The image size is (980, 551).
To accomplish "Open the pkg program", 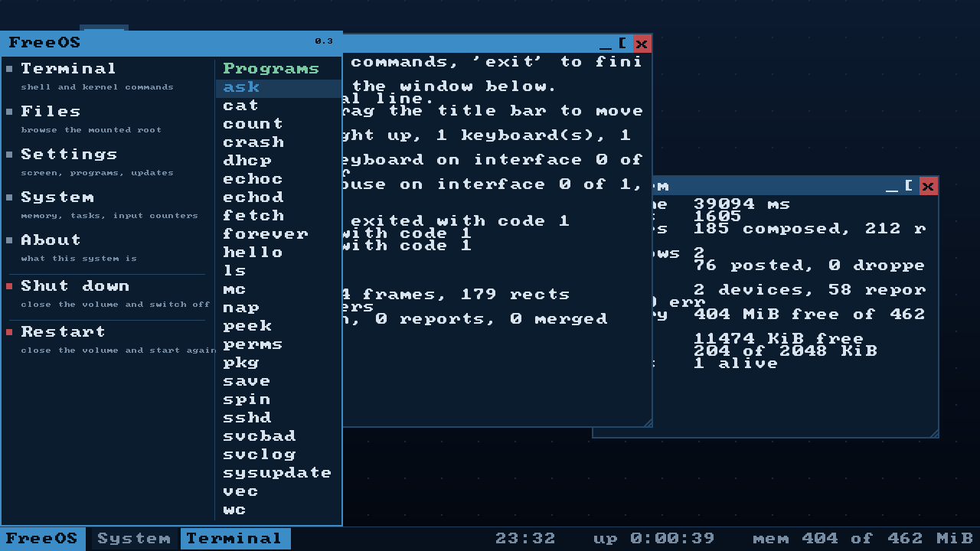I will click(279, 364).
